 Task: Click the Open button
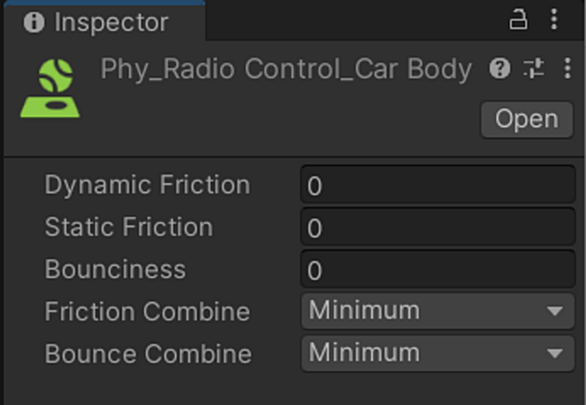pyautogui.click(x=527, y=120)
